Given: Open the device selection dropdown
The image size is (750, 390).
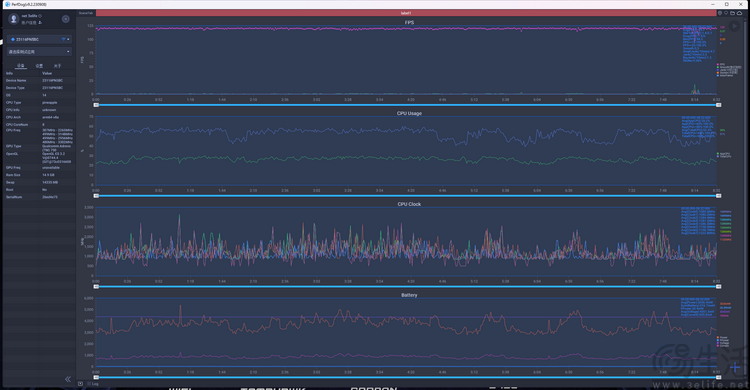Looking at the screenshot, I should [x=40, y=39].
